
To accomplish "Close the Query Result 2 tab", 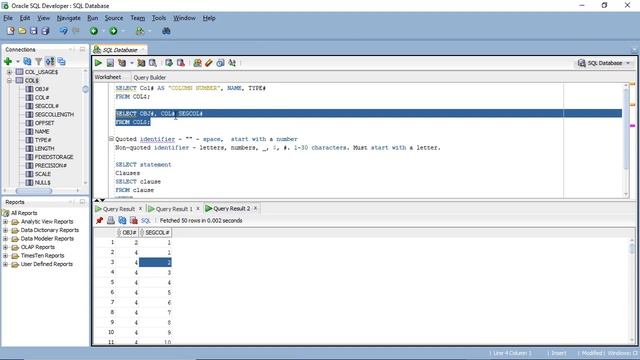I will 256,208.
